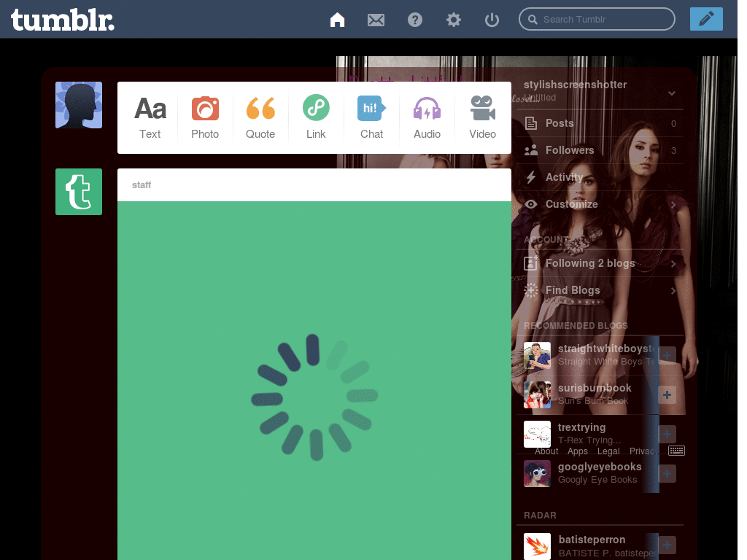Click the batisteperron avatar thumbnail
The height and width of the screenshot is (560, 747).
pos(537,546)
